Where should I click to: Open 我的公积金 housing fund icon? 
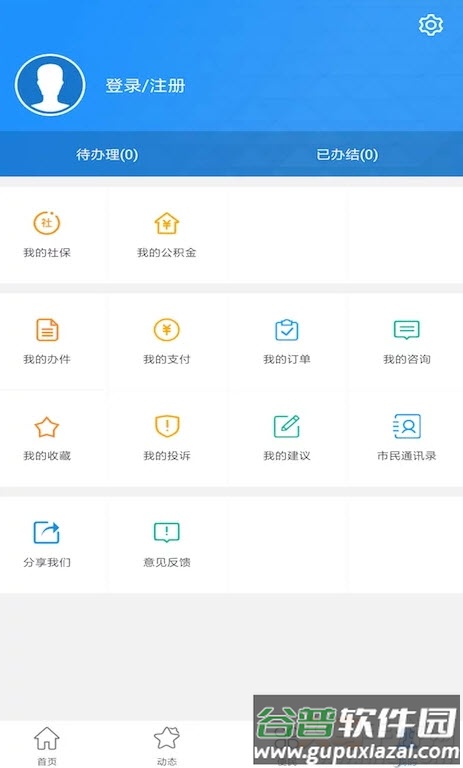[x=167, y=223]
